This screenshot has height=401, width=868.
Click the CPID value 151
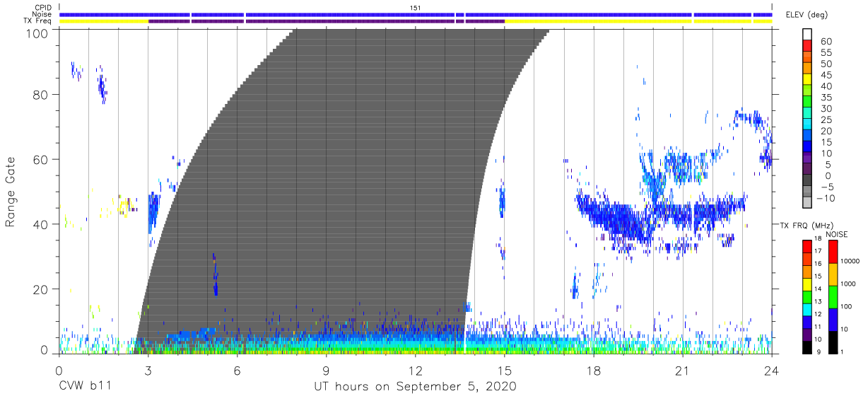tap(416, 7)
